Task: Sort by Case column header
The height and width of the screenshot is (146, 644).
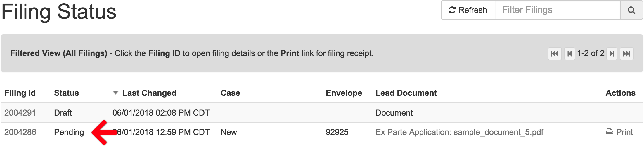Action: point(230,93)
